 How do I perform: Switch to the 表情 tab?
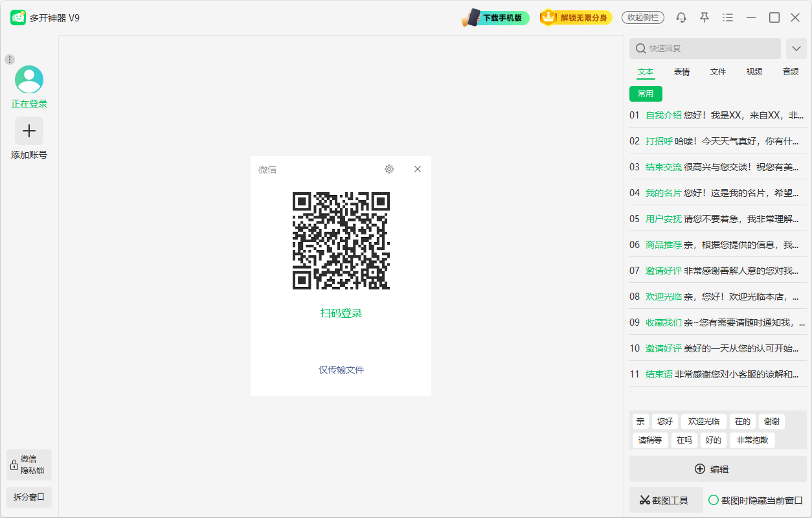(x=681, y=72)
